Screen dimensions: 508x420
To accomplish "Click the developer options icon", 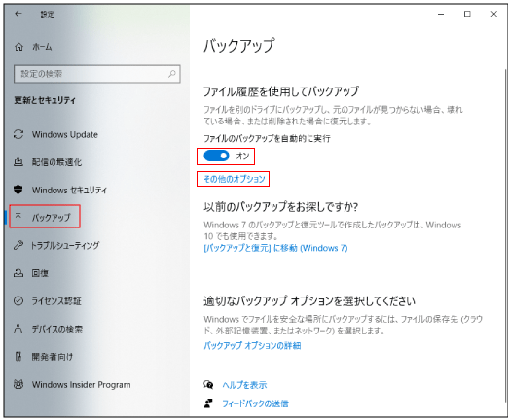I will [x=18, y=357].
